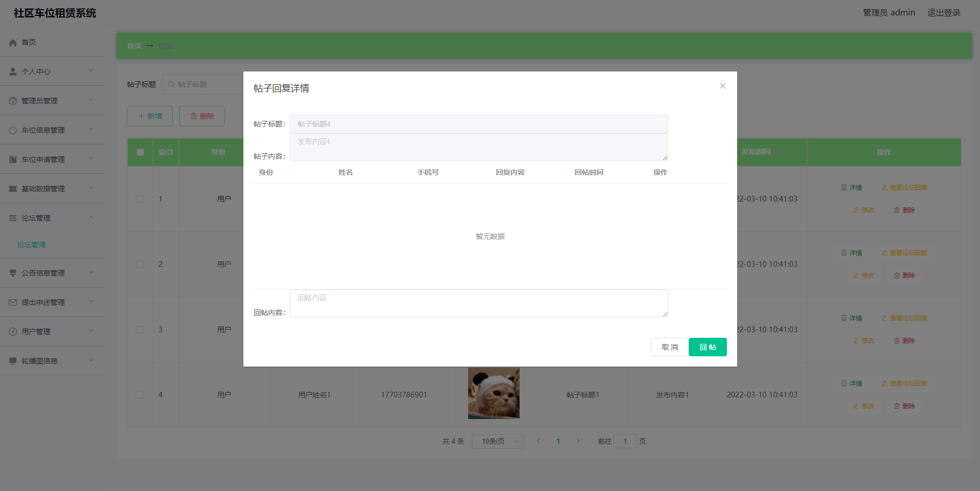
Task: Open the 10条/页 page size dropdown
Action: [x=497, y=442]
